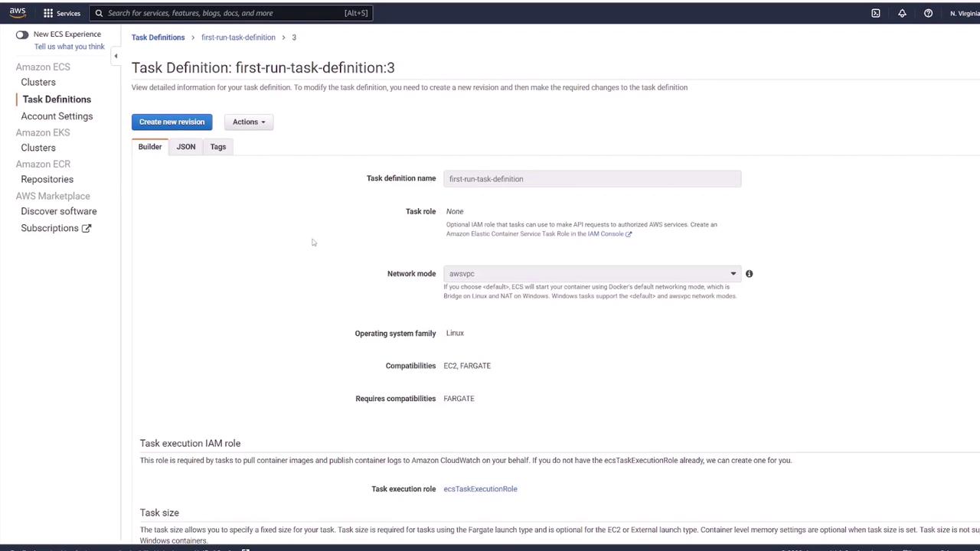Switch to the Tags tab
This screenshot has height=551, width=980.
coord(218,147)
